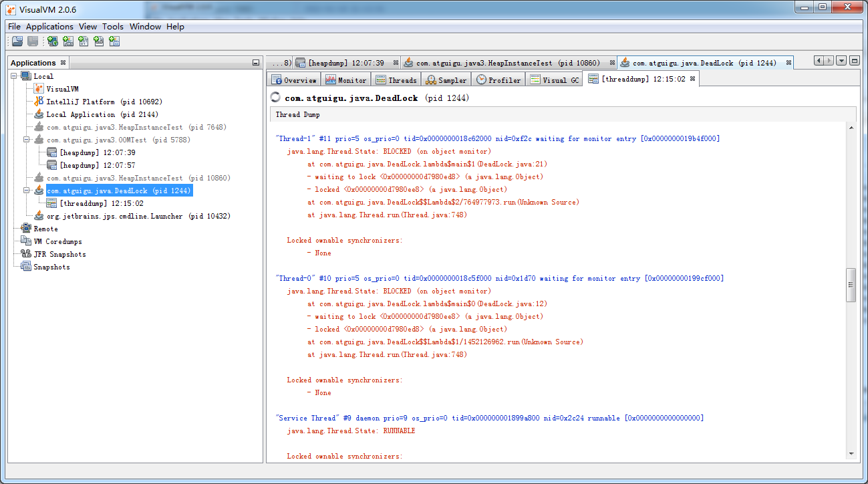Close the threaddump 12:15:02 subtab

click(693, 79)
